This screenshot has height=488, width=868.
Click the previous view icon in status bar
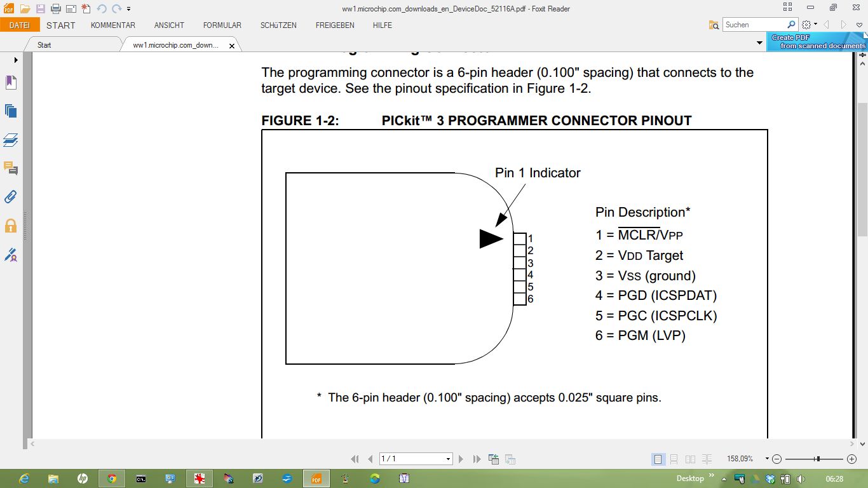pyautogui.click(x=494, y=459)
